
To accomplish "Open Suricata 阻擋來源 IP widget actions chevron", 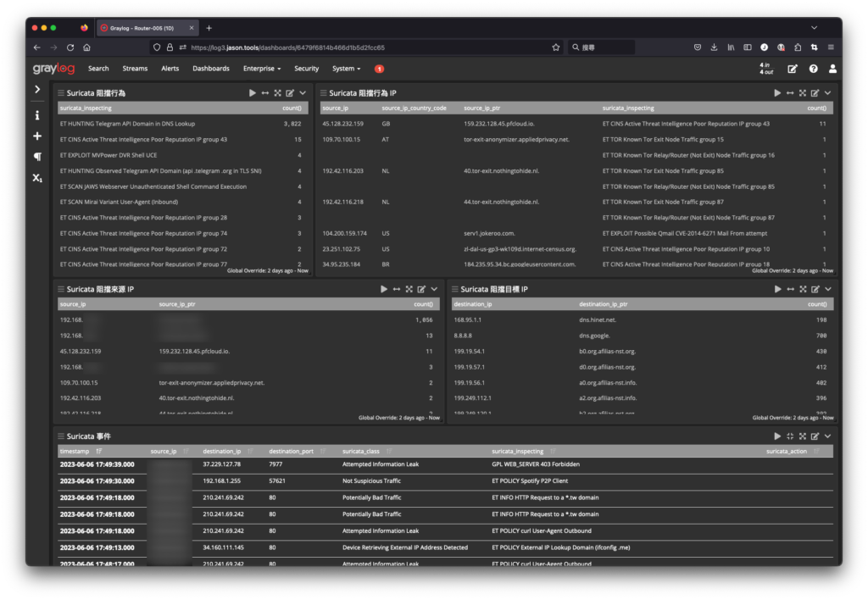I will (x=434, y=289).
